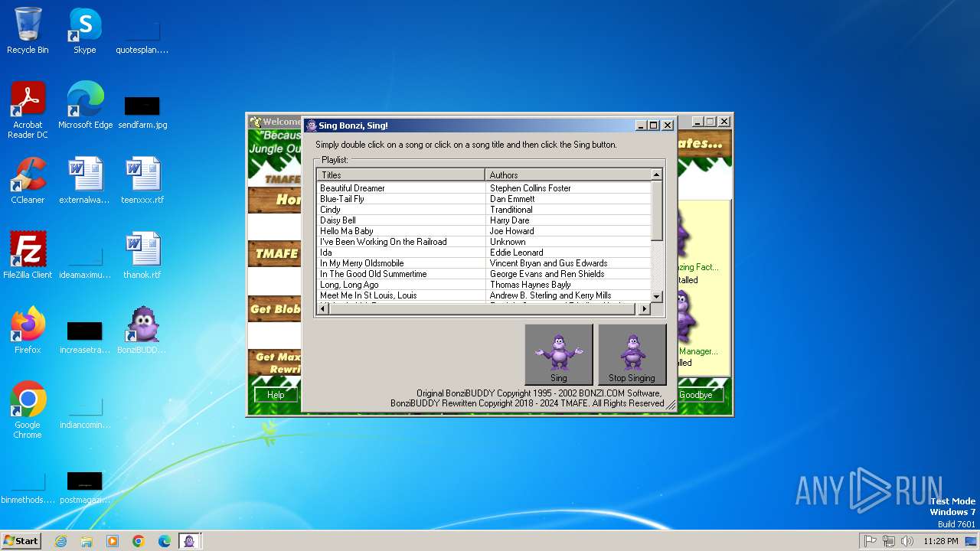980x551 pixels.
Task: Open the Recycle Bin desktop icon
Action: [28, 31]
